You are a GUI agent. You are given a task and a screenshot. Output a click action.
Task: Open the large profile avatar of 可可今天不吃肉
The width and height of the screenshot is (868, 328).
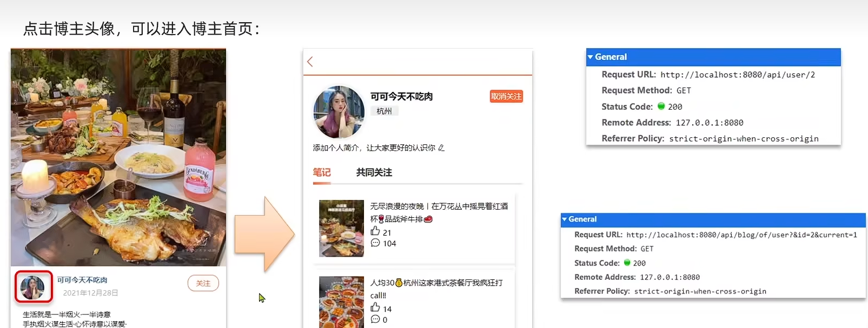[339, 112]
